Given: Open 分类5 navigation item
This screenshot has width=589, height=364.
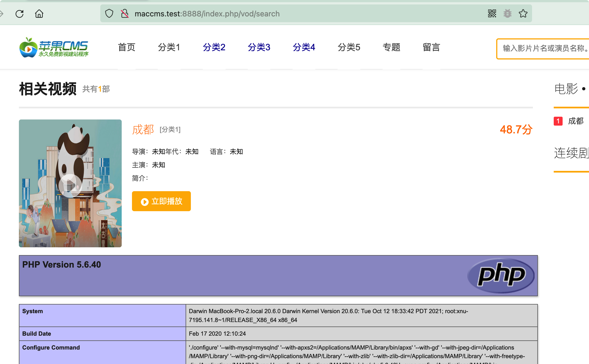Looking at the screenshot, I should 349,47.
